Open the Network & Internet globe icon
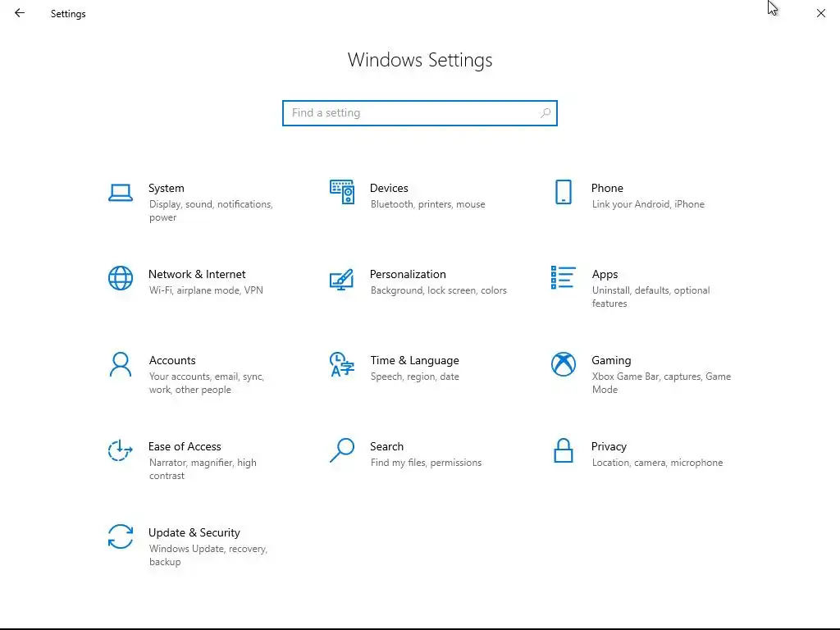Screen dimensions: 840x630 tap(121, 278)
